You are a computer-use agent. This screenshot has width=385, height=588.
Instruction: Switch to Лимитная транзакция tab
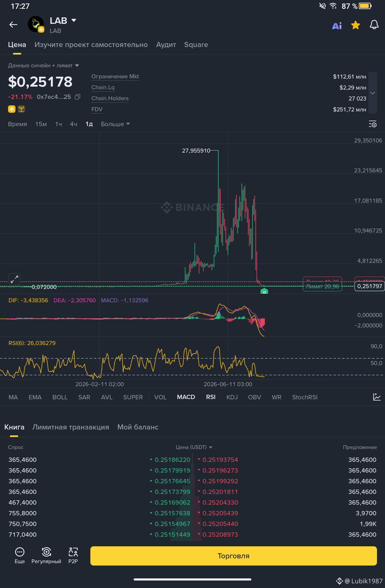tap(71, 427)
